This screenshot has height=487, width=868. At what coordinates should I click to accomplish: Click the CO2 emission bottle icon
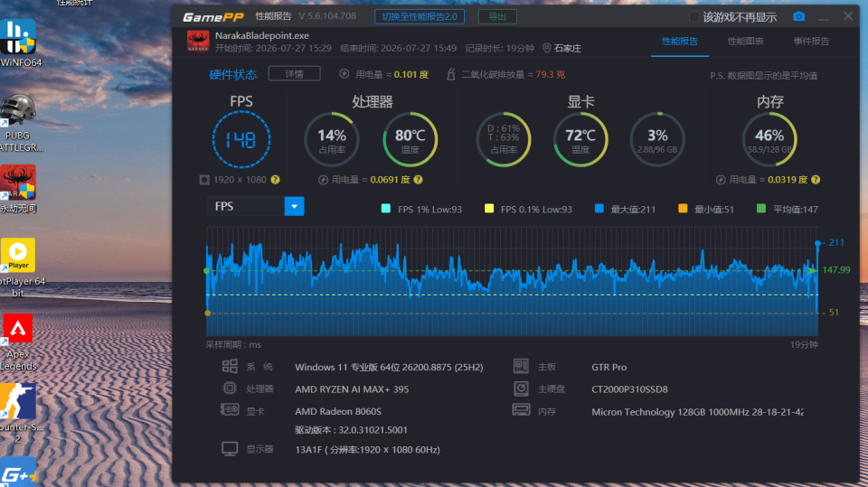pos(451,74)
